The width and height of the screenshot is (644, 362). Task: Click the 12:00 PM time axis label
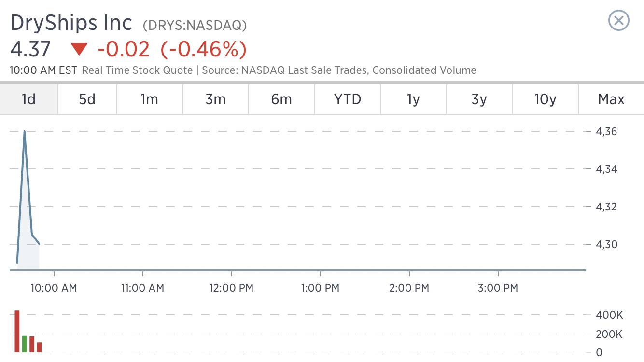pos(231,288)
